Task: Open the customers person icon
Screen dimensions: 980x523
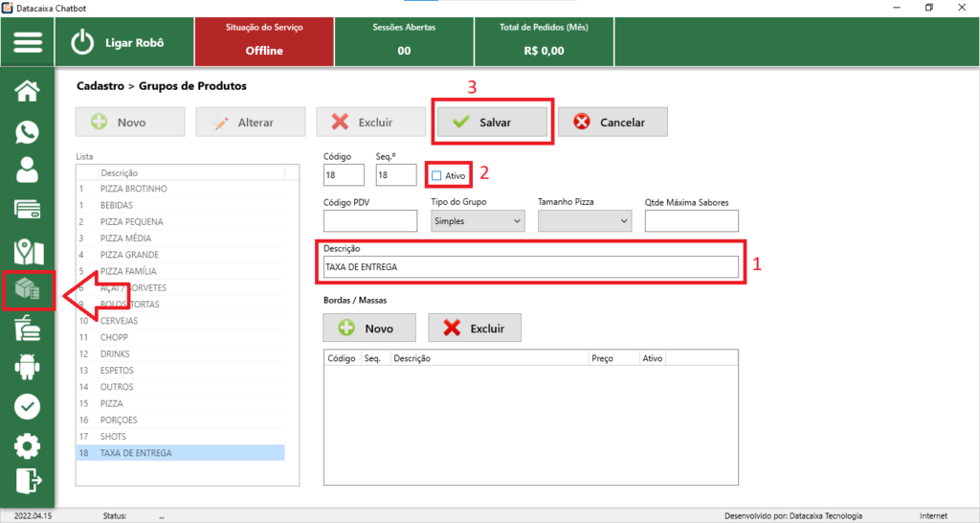Action: [28, 171]
